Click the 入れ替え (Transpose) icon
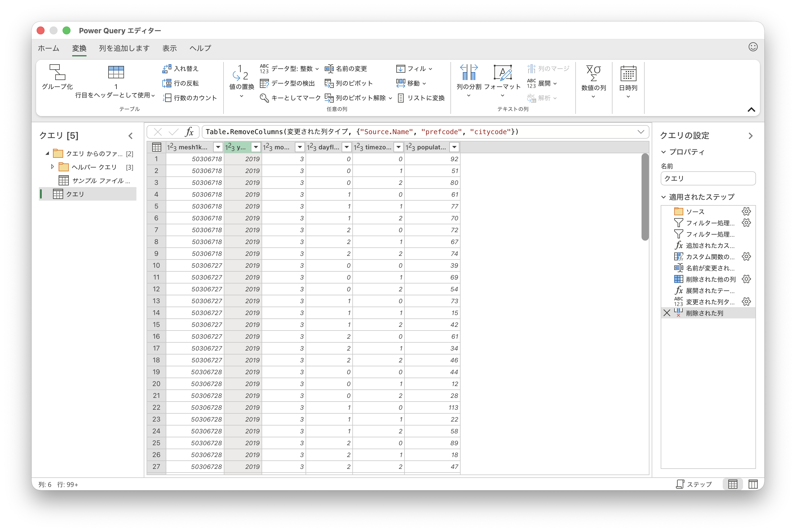 167,68
